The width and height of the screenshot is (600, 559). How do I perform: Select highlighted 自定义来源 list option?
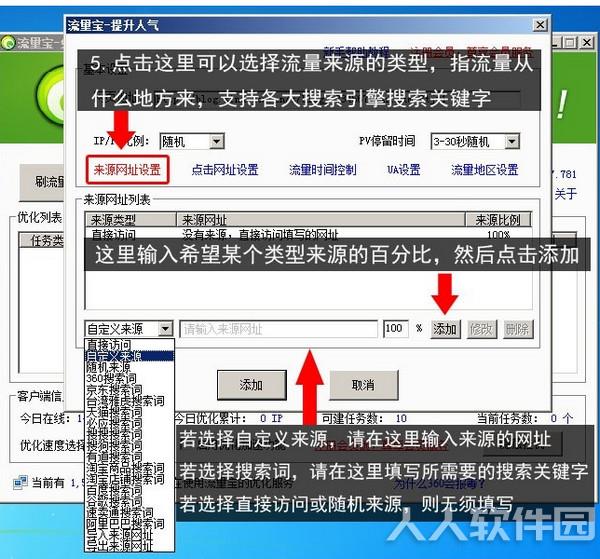pos(130,356)
